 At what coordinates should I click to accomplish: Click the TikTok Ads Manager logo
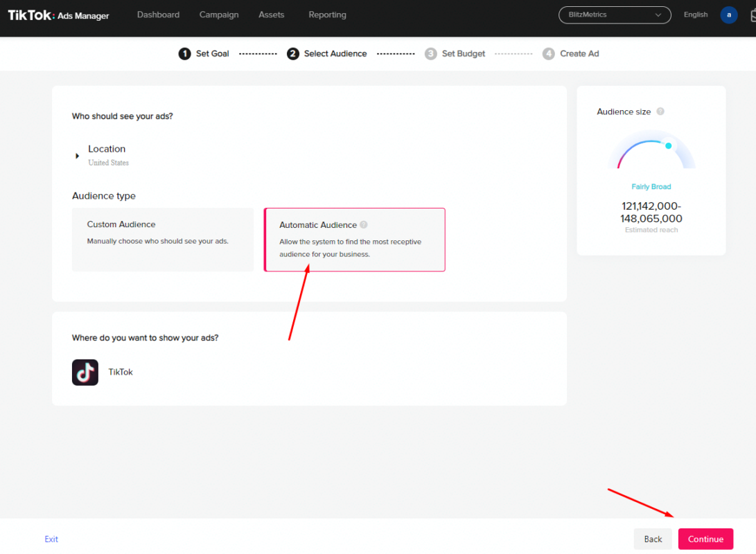click(58, 15)
